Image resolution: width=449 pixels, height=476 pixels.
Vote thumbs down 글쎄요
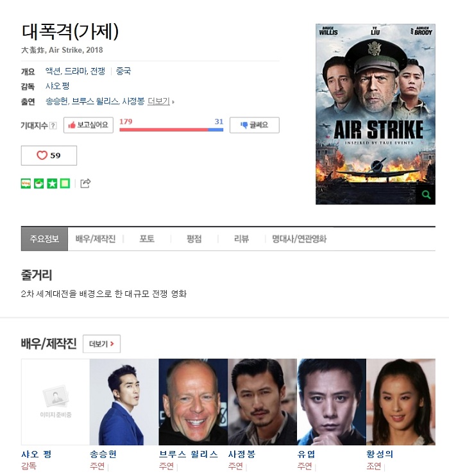coord(255,125)
